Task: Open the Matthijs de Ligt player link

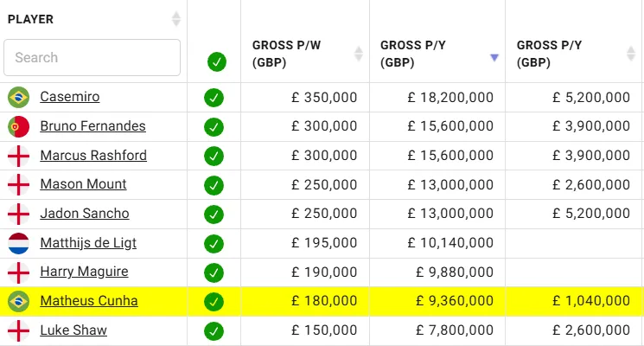Action: pos(88,243)
